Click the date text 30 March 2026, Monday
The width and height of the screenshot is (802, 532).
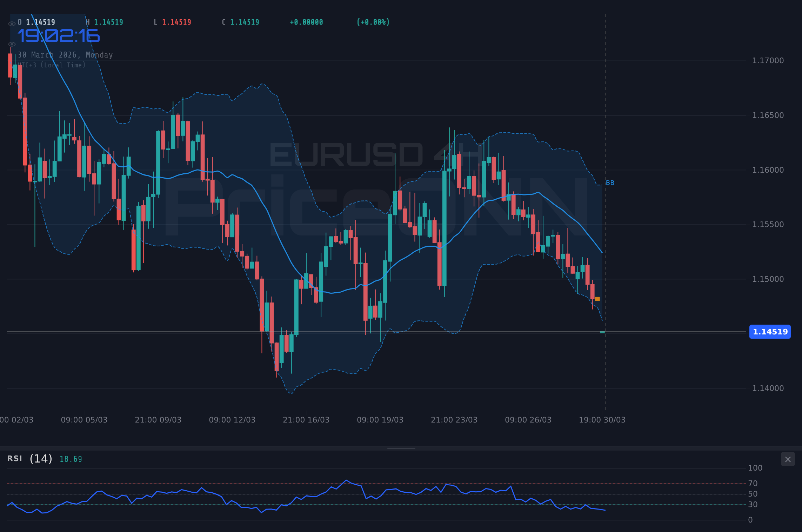point(65,55)
